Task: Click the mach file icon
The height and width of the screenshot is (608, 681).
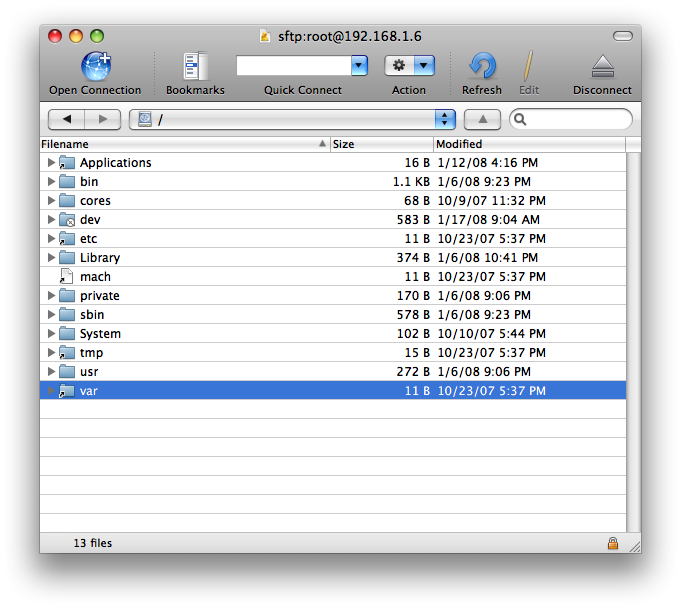Action: click(66, 277)
